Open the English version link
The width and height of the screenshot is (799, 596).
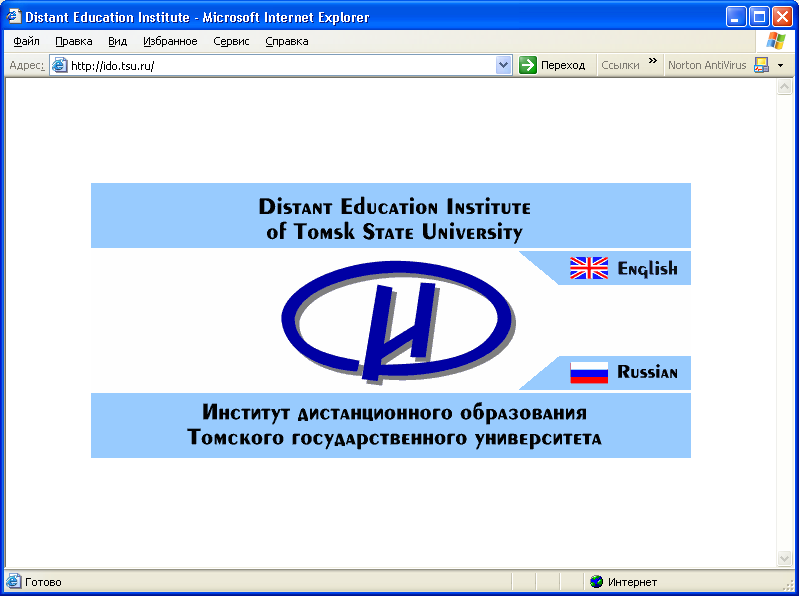[647, 268]
